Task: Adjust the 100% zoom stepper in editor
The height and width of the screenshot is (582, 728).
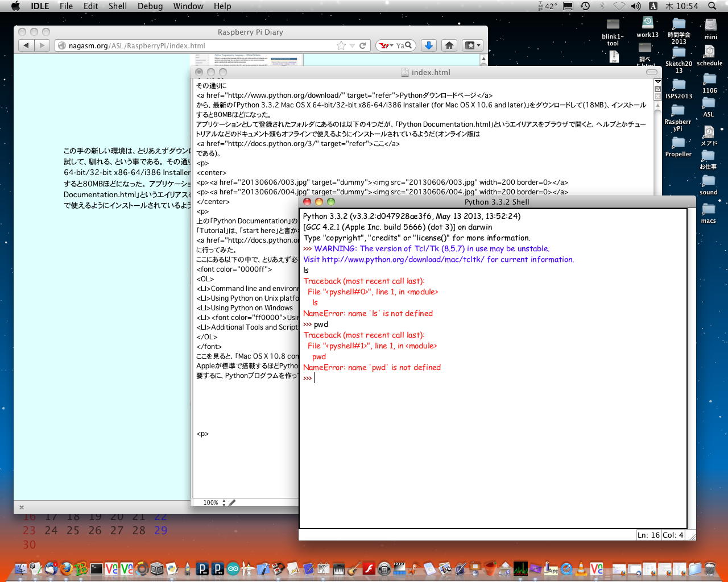Action: point(224,502)
